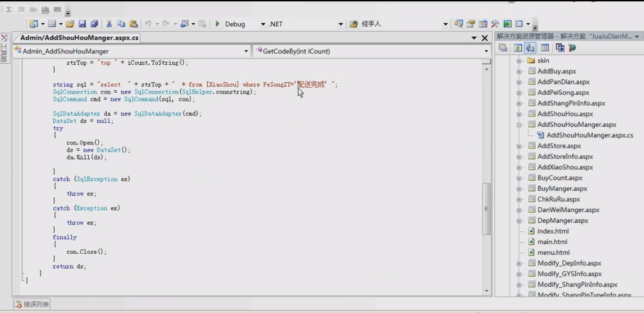644x313 pixels.
Task: Click the Redo arrow icon
Action: [x=166, y=24]
